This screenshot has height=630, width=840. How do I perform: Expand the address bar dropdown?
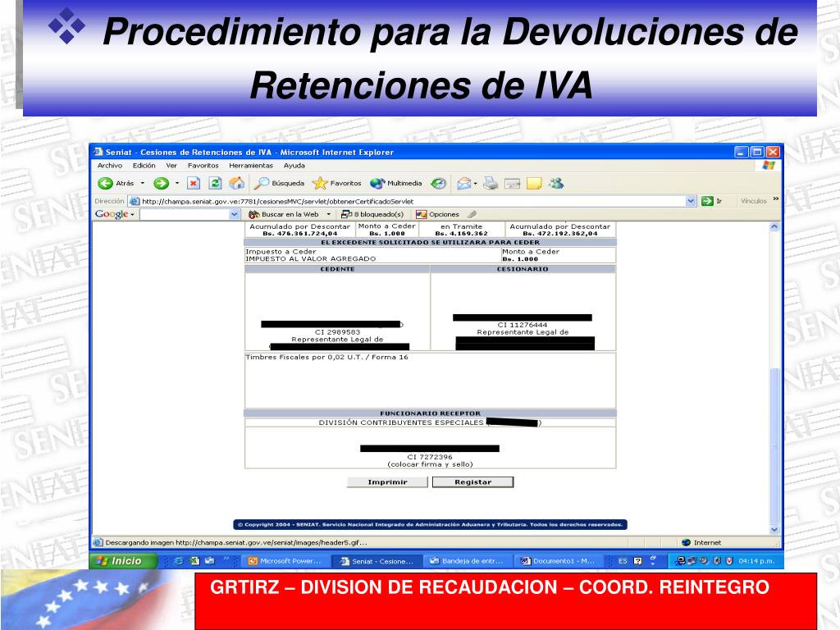point(691,201)
